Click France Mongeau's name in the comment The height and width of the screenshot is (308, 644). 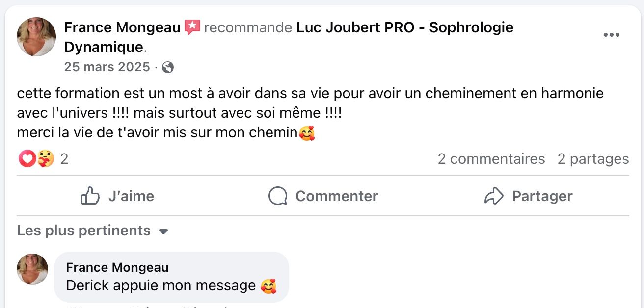pos(117,267)
